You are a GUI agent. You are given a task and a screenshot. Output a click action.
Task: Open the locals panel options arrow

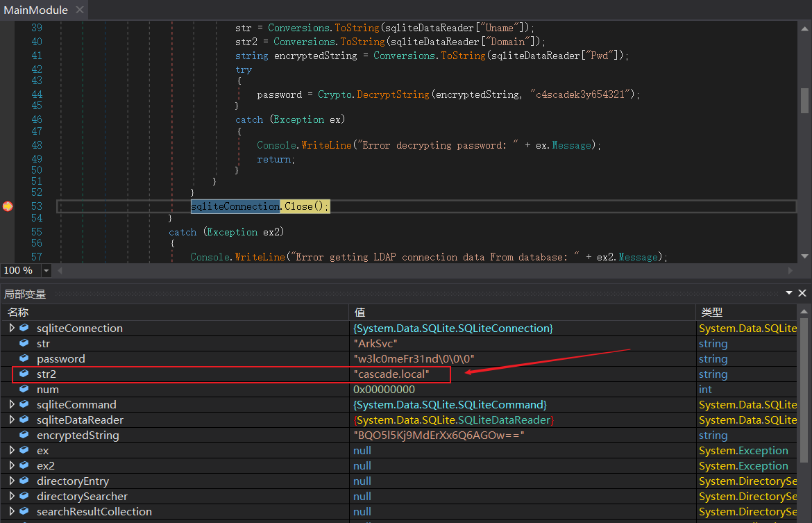coord(788,294)
